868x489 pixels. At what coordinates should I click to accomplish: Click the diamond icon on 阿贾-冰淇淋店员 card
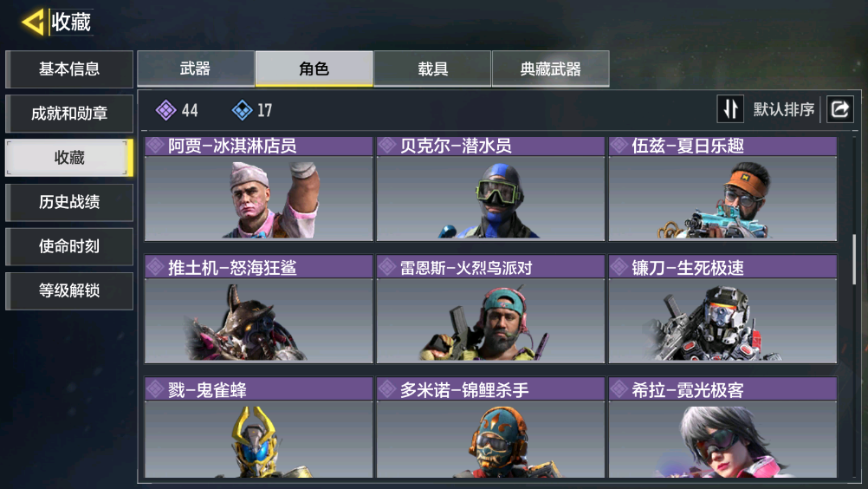click(156, 146)
